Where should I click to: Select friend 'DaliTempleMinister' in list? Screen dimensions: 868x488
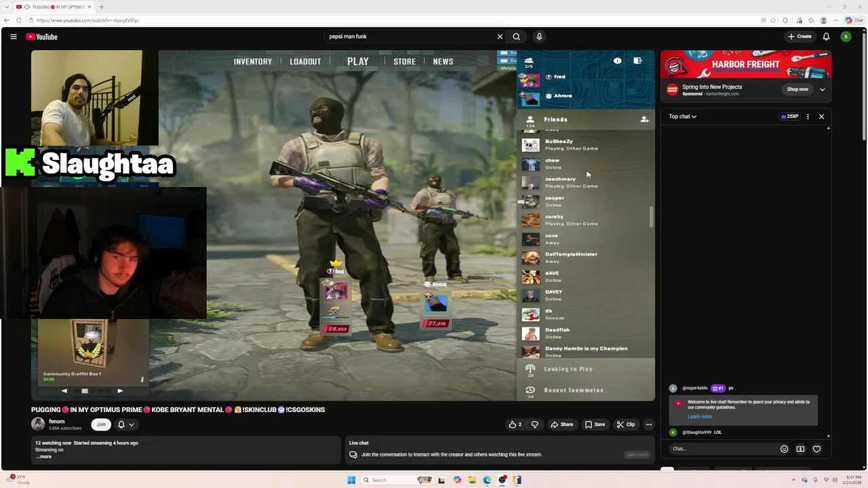(585, 258)
